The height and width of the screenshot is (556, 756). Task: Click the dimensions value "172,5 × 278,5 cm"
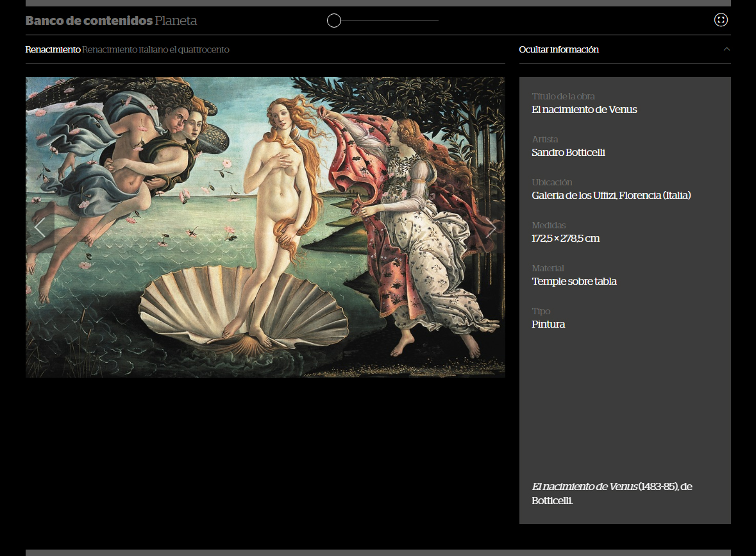(566, 239)
